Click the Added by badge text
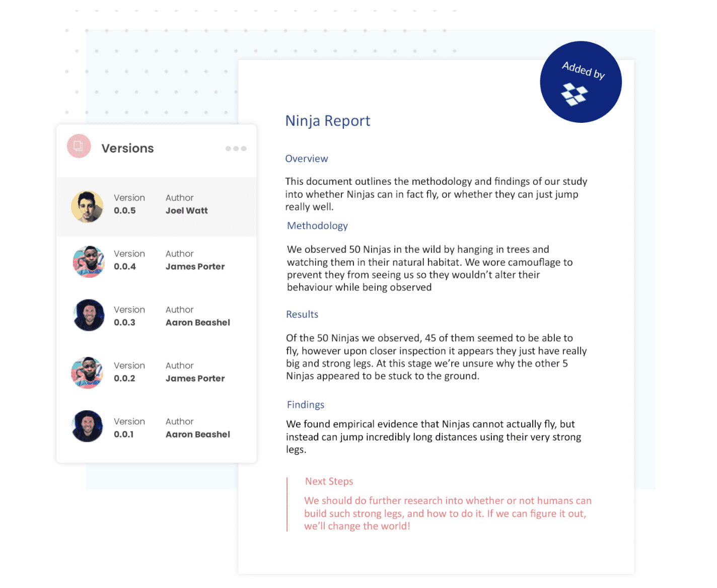This screenshot has height=588, width=717. click(x=584, y=70)
